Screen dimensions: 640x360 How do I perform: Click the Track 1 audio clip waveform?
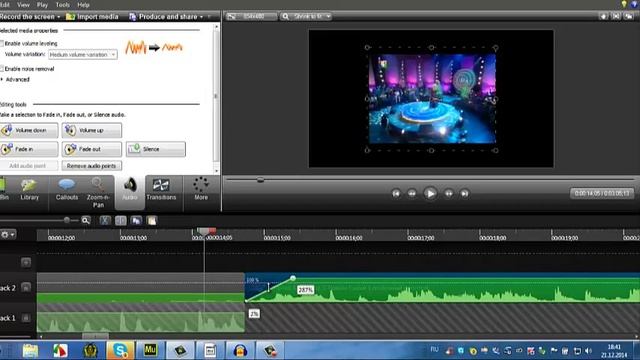point(140,321)
